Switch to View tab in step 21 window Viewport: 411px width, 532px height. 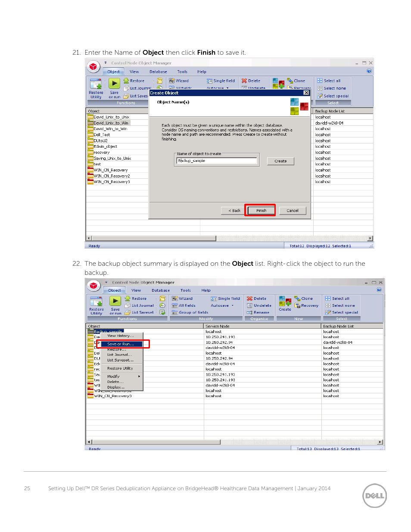click(x=134, y=72)
